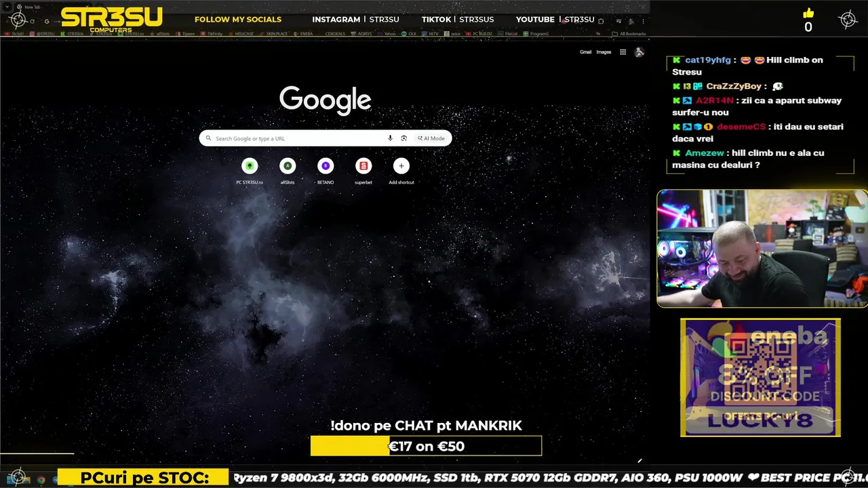
Task: Click the A2R14N chat username
Action: click(714, 100)
